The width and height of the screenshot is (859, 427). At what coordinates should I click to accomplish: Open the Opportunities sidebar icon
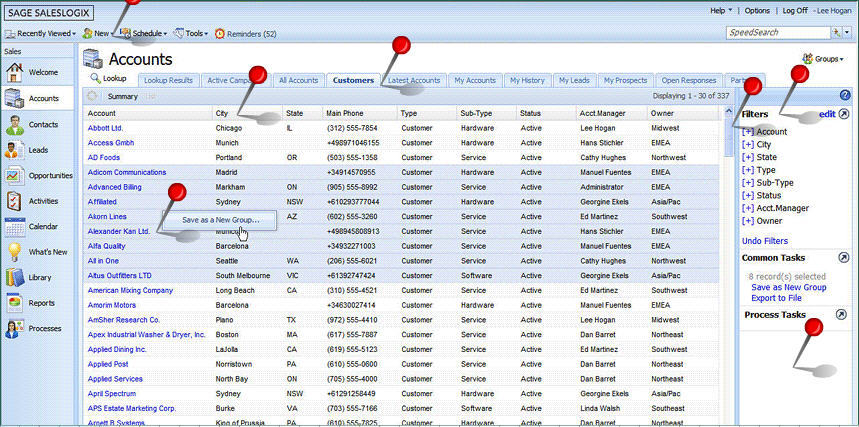[x=15, y=175]
